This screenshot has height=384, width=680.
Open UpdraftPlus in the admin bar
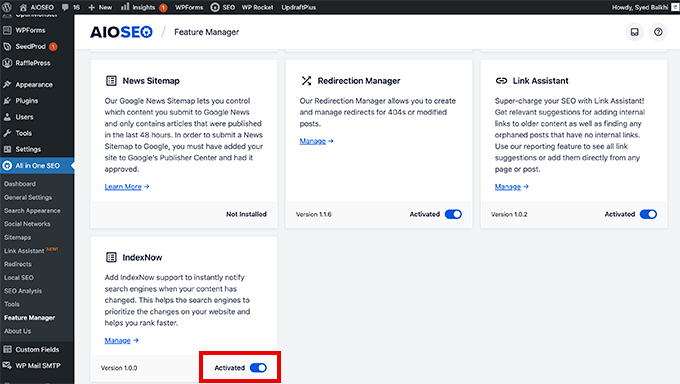[299, 7]
